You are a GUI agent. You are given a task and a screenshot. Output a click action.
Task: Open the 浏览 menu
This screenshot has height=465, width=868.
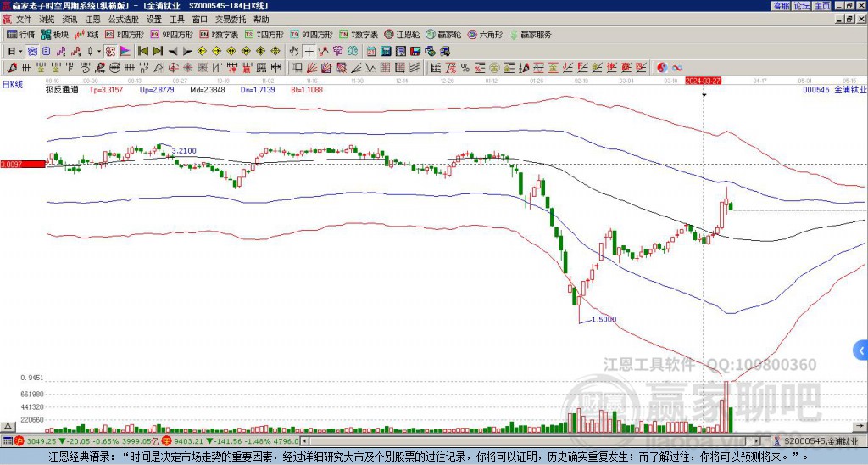[x=47, y=20]
